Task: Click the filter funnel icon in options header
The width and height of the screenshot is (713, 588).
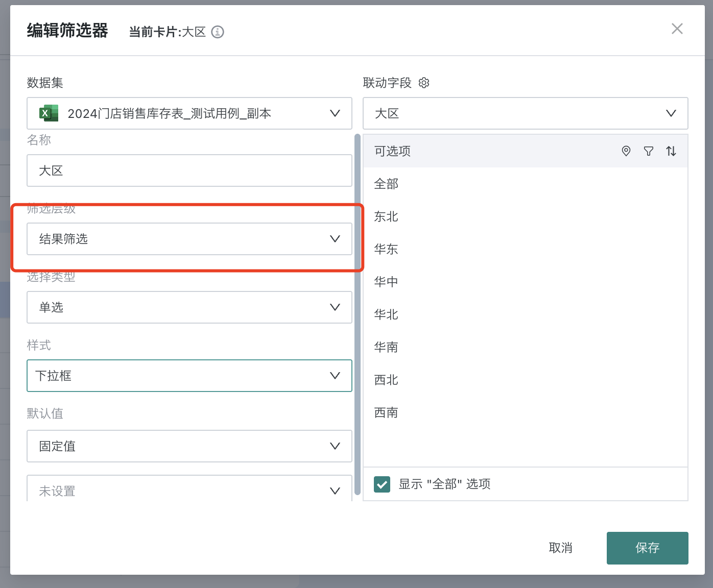Action: coord(648,151)
